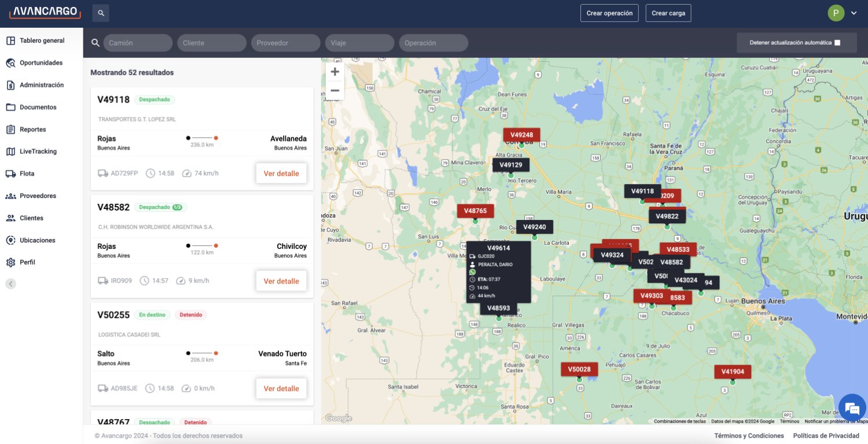This screenshot has height=444, width=868.
Task: Select map marker V48765
Action: point(475,211)
